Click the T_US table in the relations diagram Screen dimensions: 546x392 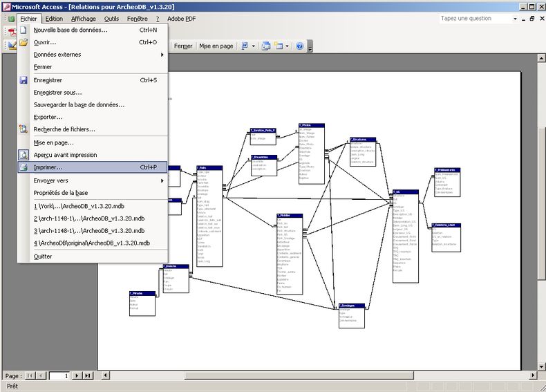click(406, 236)
